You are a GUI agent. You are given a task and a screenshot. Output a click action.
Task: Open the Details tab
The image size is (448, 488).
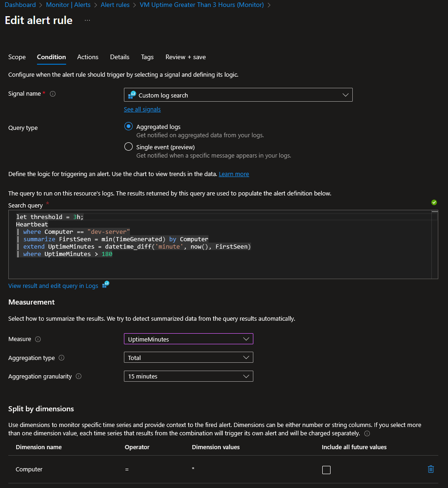120,57
